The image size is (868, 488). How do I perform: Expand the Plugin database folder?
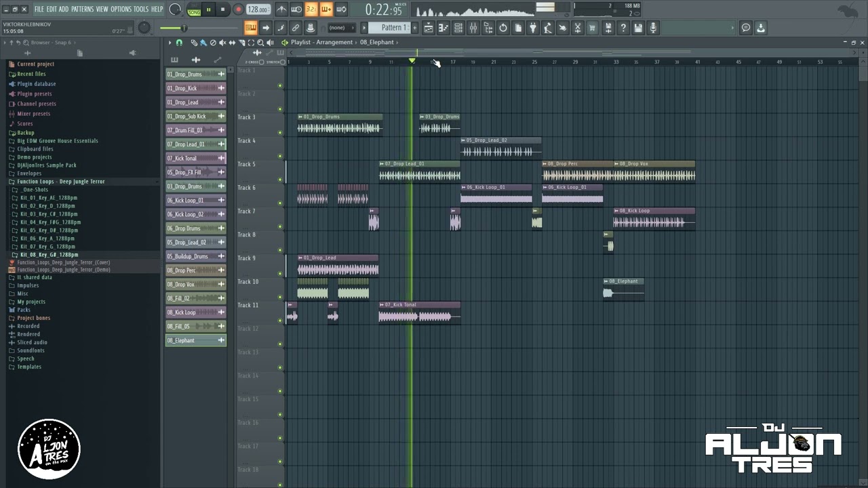point(37,84)
